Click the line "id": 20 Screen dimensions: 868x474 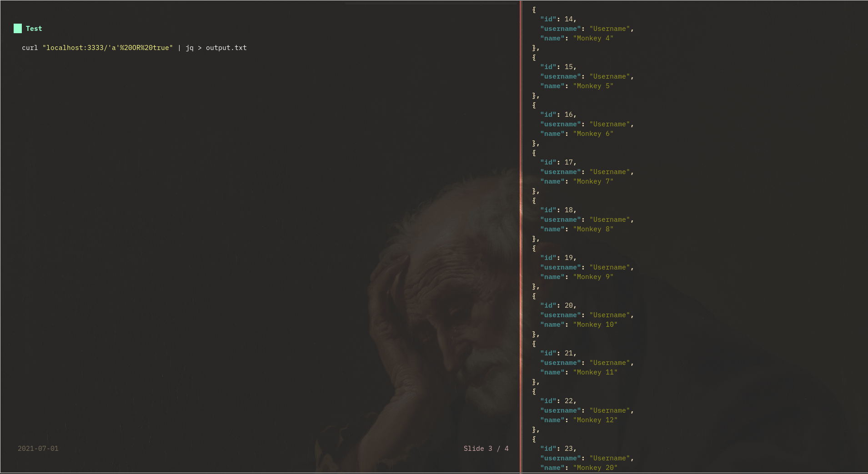[558, 305]
